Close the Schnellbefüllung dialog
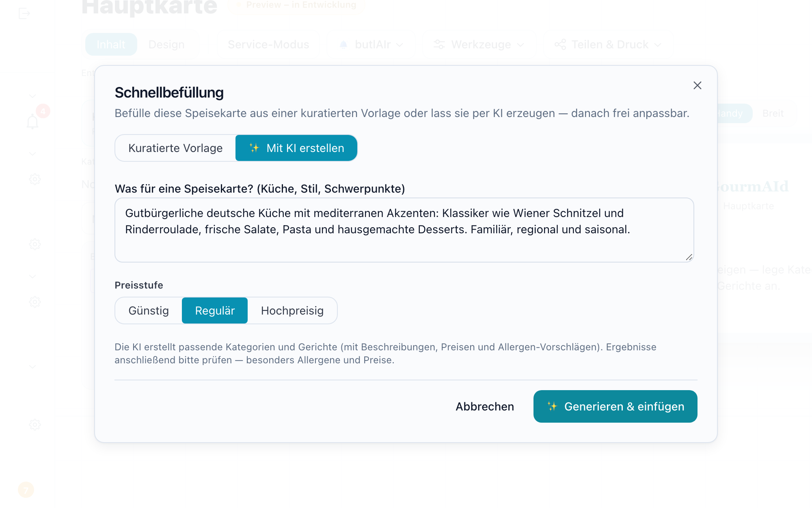Viewport: 812px width, 508px height. point(697,85)
